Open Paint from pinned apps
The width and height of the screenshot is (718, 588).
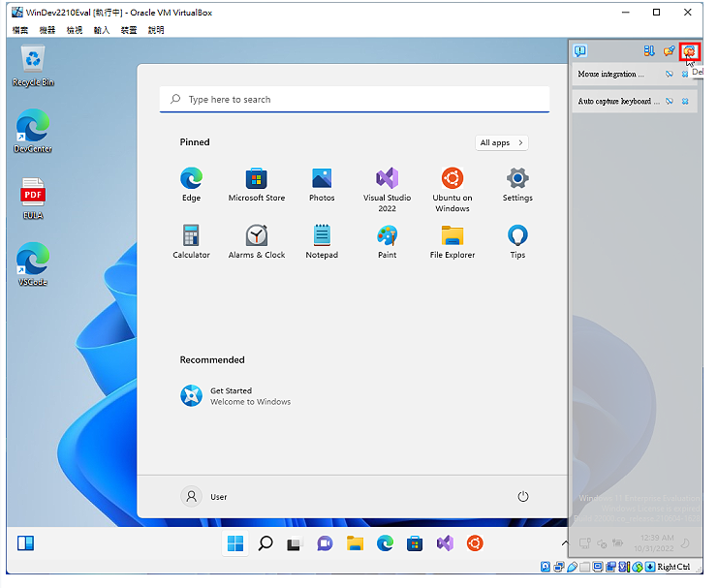(x=387, y=241)
